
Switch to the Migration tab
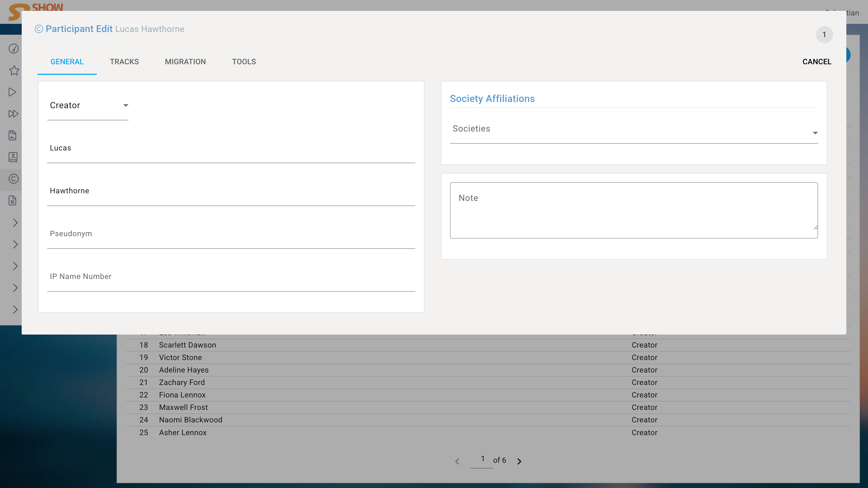pos(185,62)
